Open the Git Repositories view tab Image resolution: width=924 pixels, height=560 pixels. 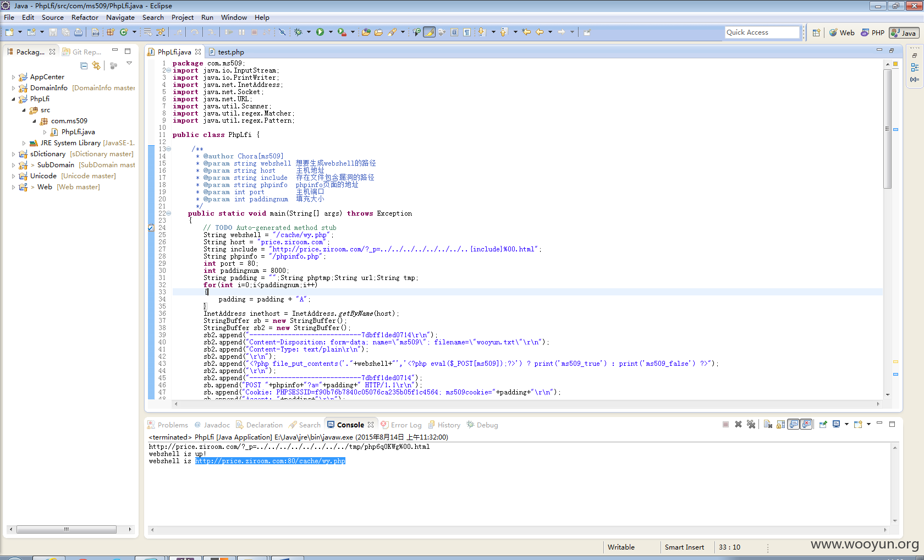pos(82,52)
